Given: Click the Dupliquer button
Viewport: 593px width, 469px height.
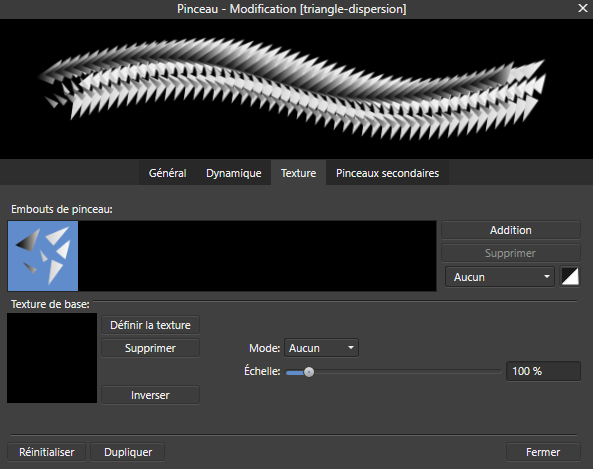Looking at the screenshot, I should pyautogui.click(x=128, y=452).
